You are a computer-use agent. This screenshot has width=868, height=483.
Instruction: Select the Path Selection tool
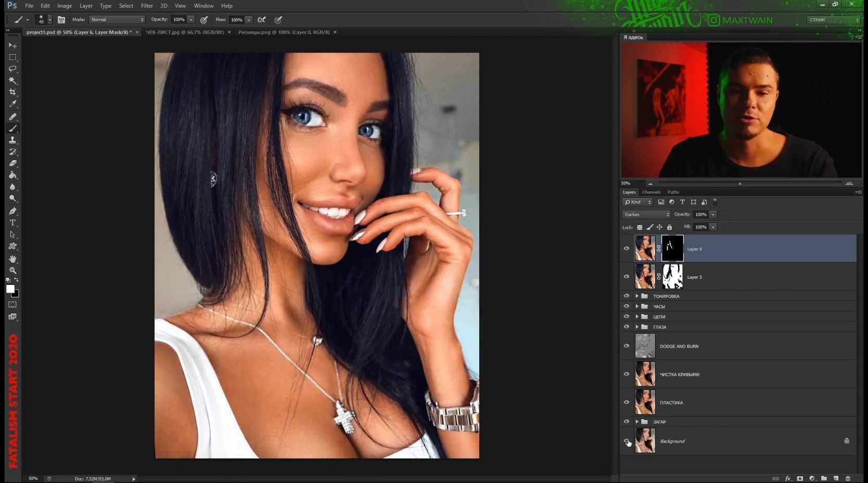coord(12,234)
